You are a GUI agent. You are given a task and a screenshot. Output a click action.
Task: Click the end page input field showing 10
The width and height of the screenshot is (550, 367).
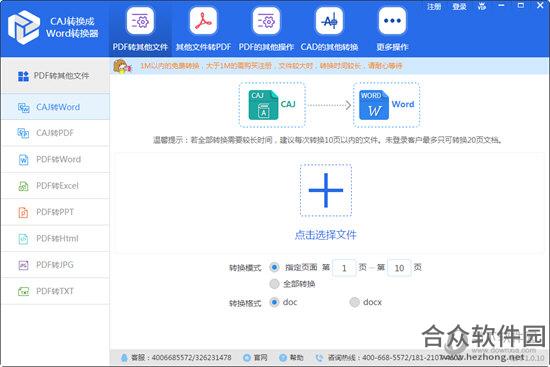pos(399,268)
